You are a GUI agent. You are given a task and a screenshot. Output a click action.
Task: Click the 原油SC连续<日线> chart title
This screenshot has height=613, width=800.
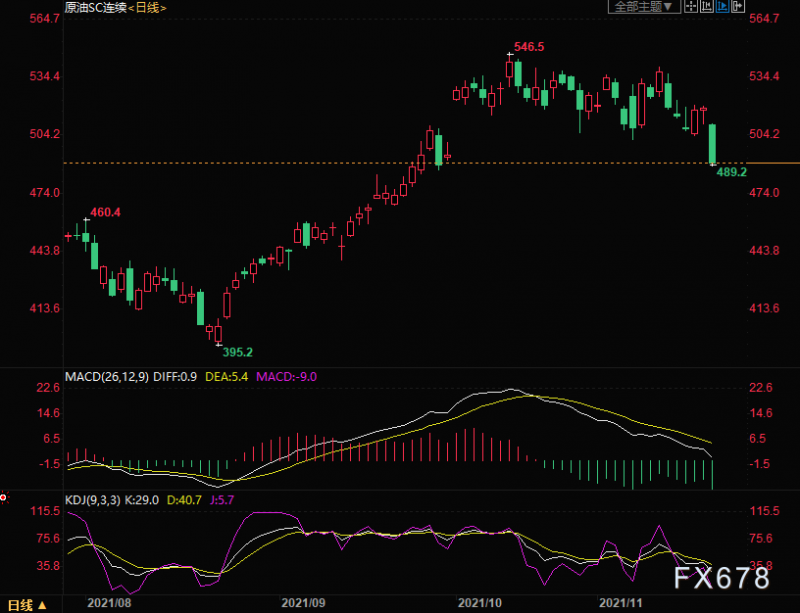point(115,8)
